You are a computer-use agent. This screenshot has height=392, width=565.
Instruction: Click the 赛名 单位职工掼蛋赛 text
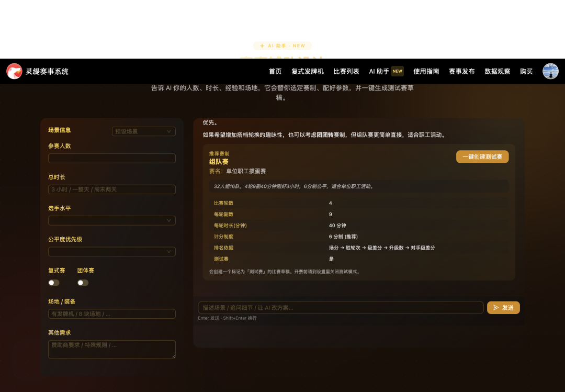pos(238,171)
